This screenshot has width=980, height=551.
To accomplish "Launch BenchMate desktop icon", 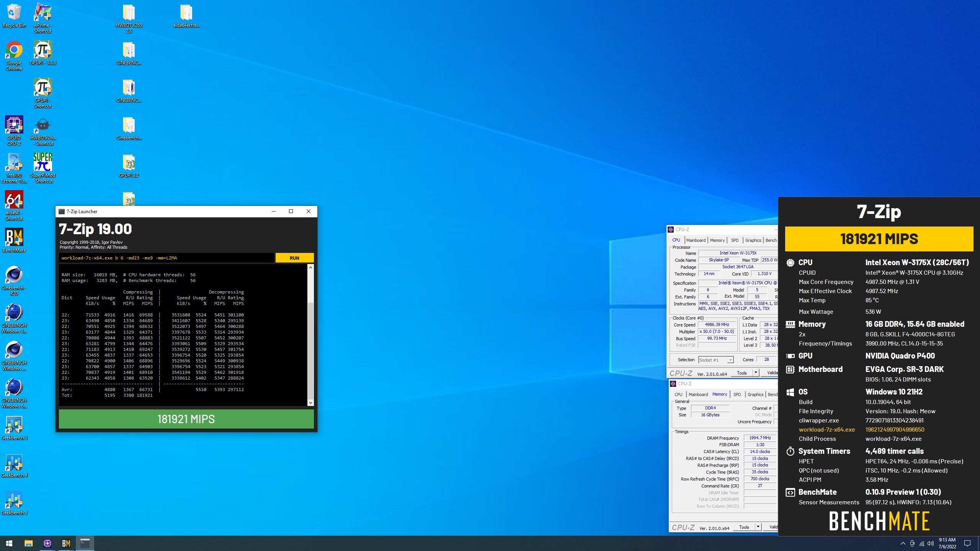I will point(14,241).
